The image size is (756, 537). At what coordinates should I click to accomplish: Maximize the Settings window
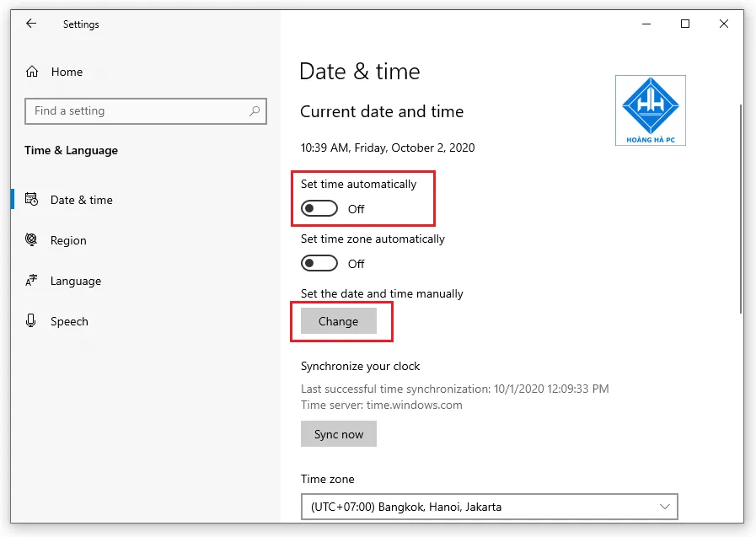pos(685,24)
